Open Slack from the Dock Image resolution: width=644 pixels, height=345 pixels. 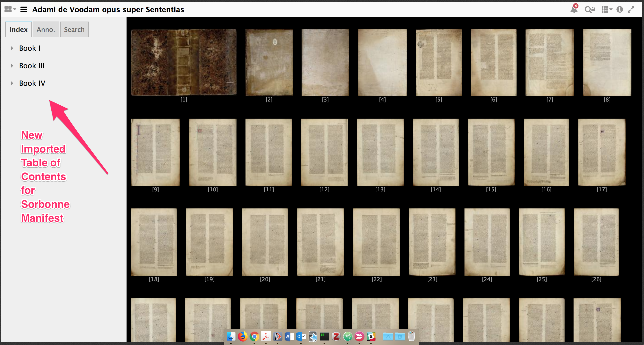(x=371, y=336)
